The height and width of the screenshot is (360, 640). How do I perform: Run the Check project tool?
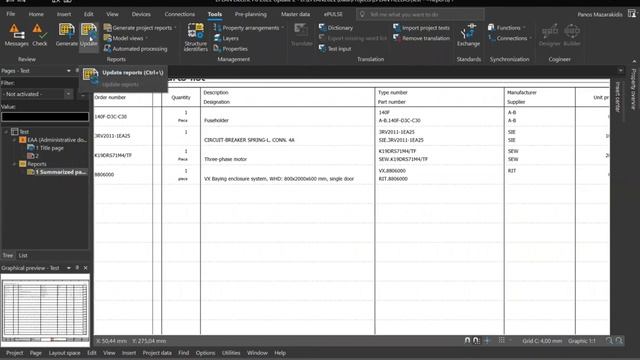(40, 35)
